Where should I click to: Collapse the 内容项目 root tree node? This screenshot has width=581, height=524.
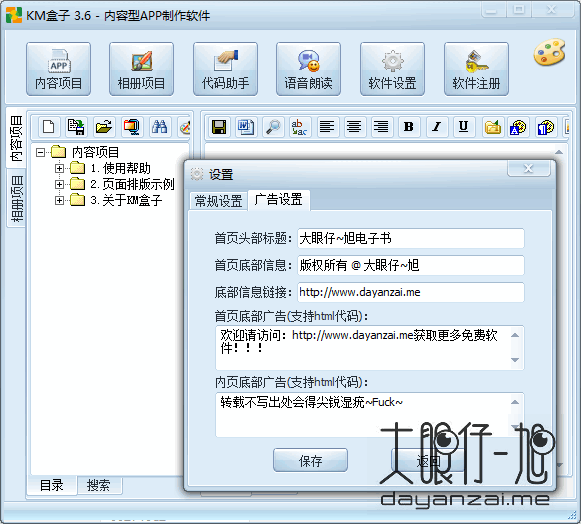point(40,152)
